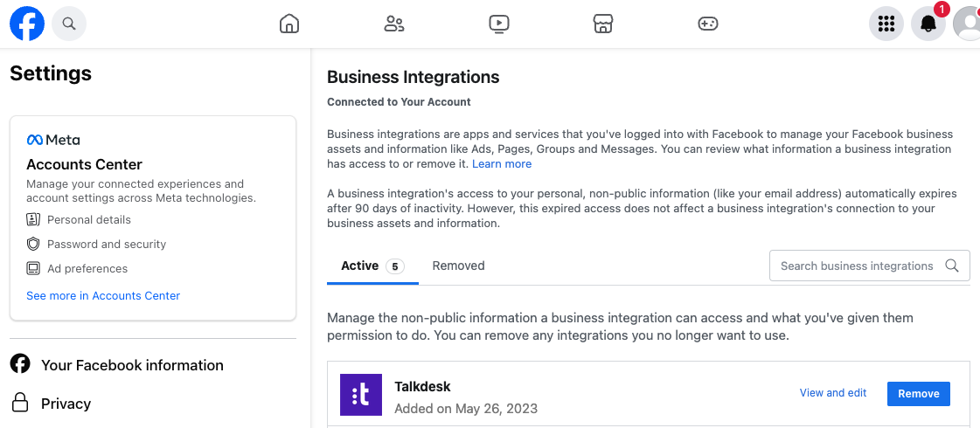Viewport: 980px width, 428px height.
Task: Remove the Talkdesk integration
Action: pyautogui.click(x=919, y=394)
